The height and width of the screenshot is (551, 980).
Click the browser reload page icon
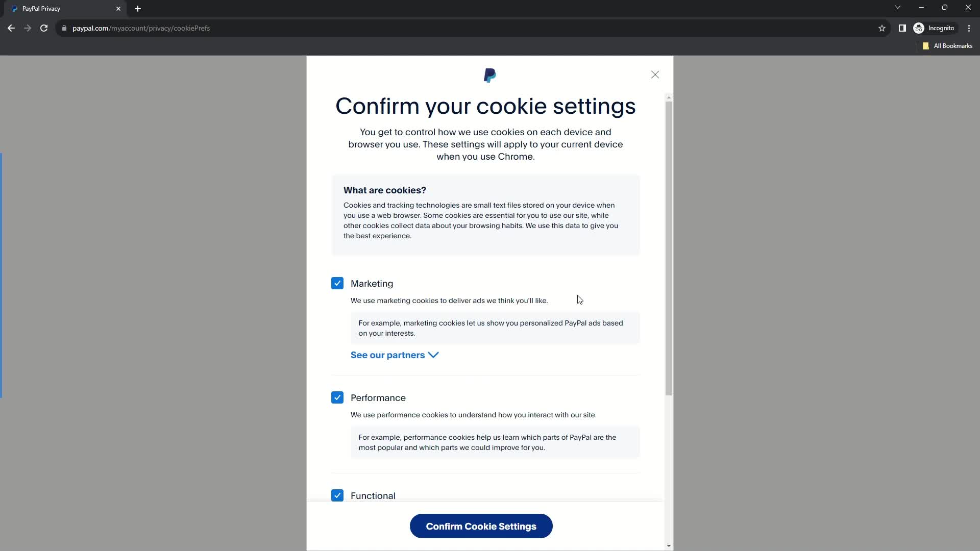tap(44, 28)
